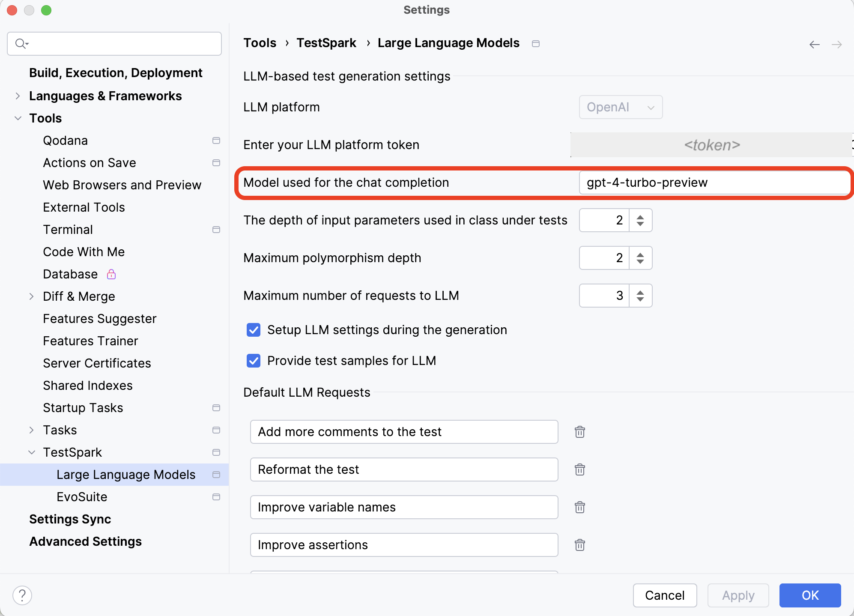Expand Languages & Frameworks section

pos(18,96)
